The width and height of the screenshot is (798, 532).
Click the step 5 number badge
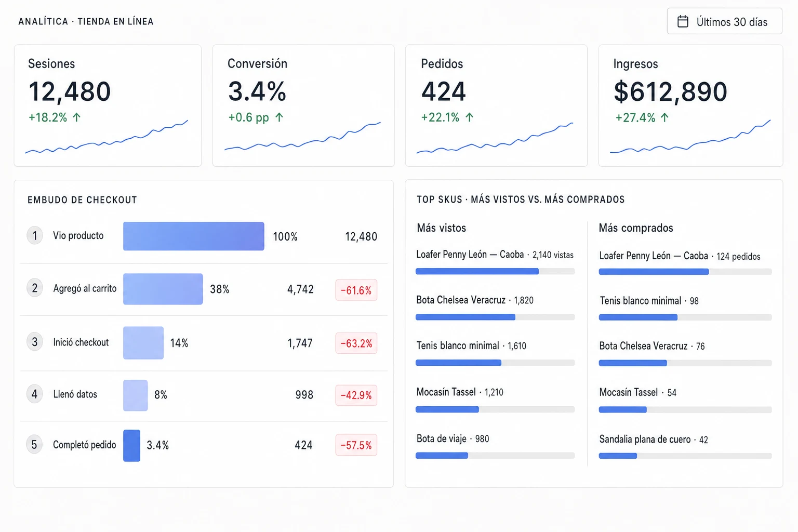(x=35, y=445)
